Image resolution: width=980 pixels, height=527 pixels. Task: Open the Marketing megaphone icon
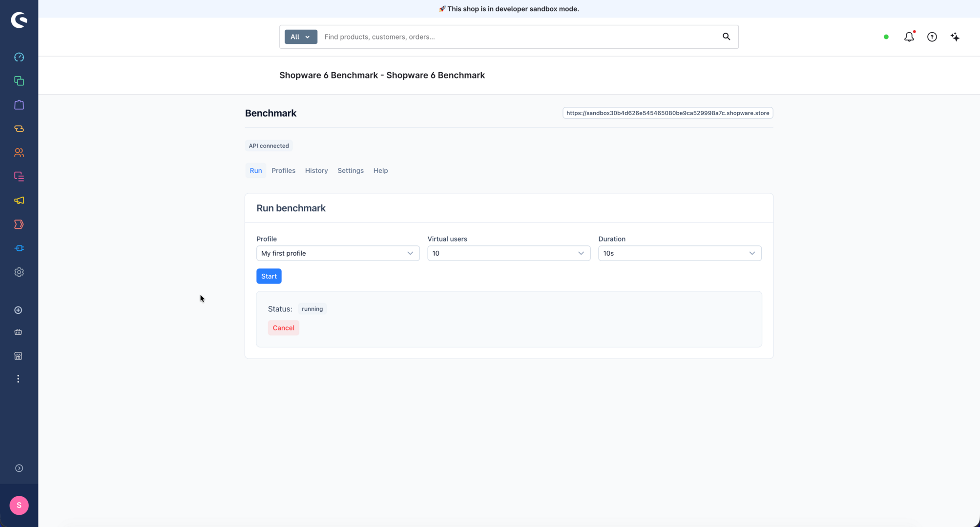click(19, 201)
